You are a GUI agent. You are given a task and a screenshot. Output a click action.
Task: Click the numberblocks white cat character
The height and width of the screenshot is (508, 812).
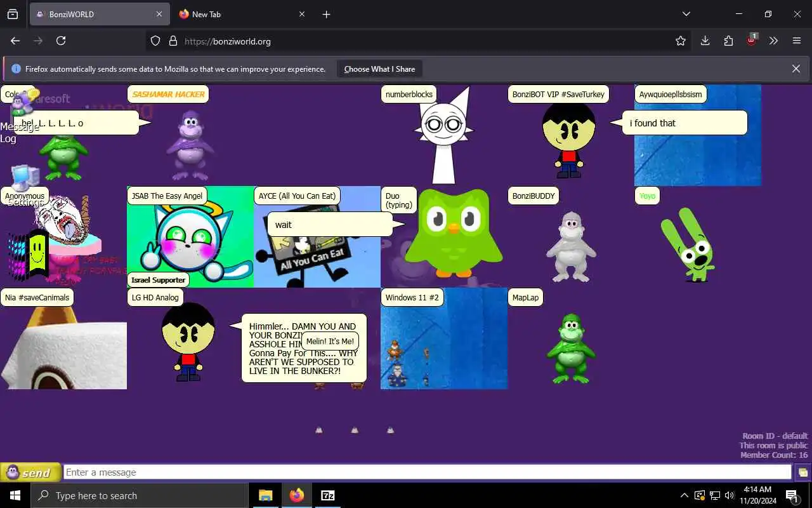[x=444, y=135]
